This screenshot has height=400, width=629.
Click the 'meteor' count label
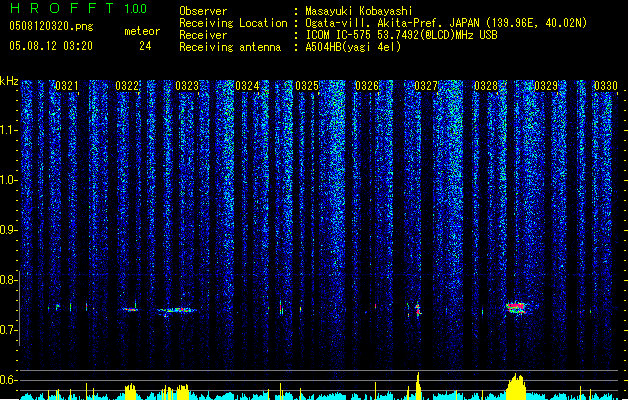pyautogui.click(x=142, y=31)
